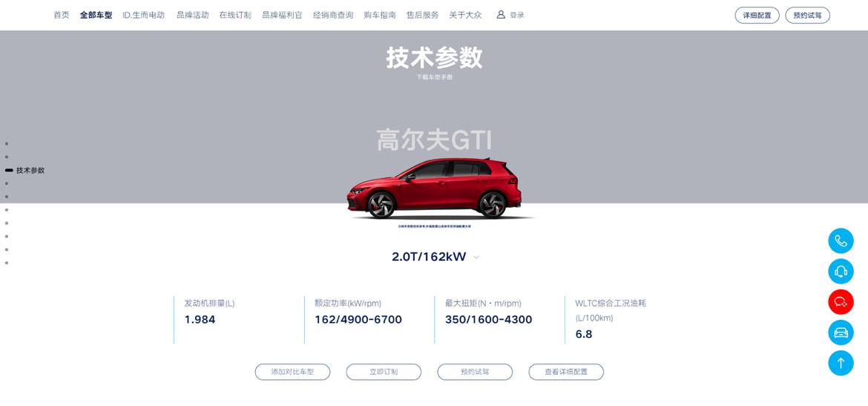The image size is (868, 406).
Task: Open the 售后服务 navigation item
Action: [422, 15]
